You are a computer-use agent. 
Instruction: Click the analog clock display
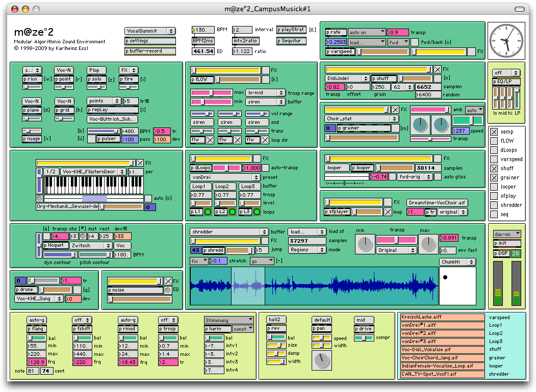tap(506, 41)
